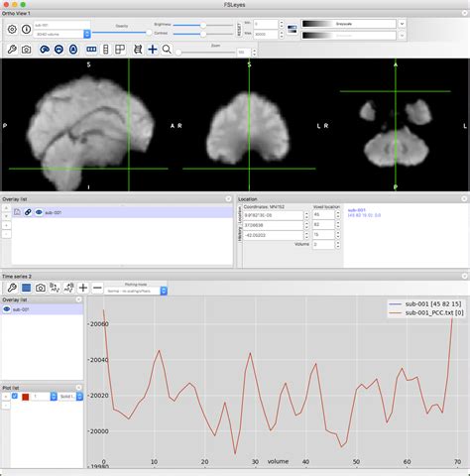Switch to the horizontal canvas layout
This screenshot has width=470, height=476.
pos(91,50)
